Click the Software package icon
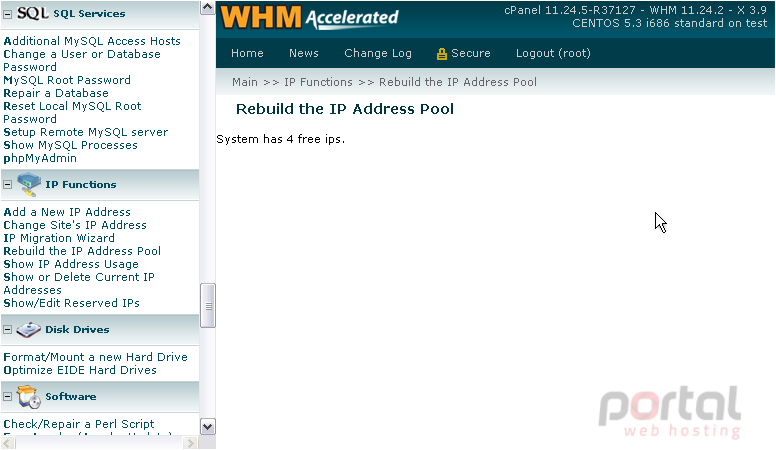The image size is (776, 450). click(28, 397)
